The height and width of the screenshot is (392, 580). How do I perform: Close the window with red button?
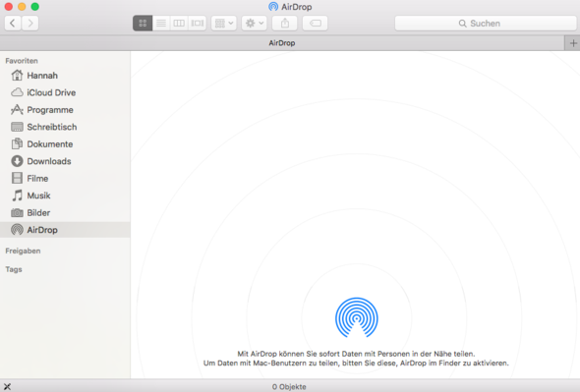click(8, 7)
